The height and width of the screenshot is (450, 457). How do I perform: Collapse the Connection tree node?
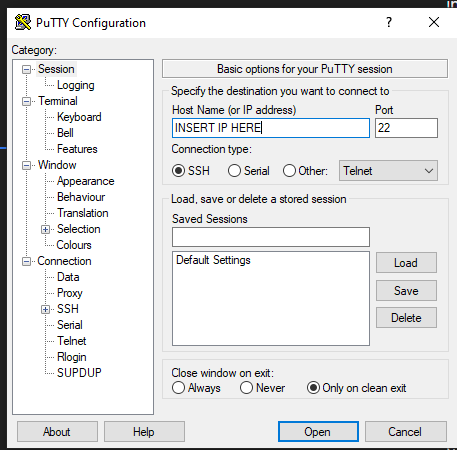tap(26, 261)
